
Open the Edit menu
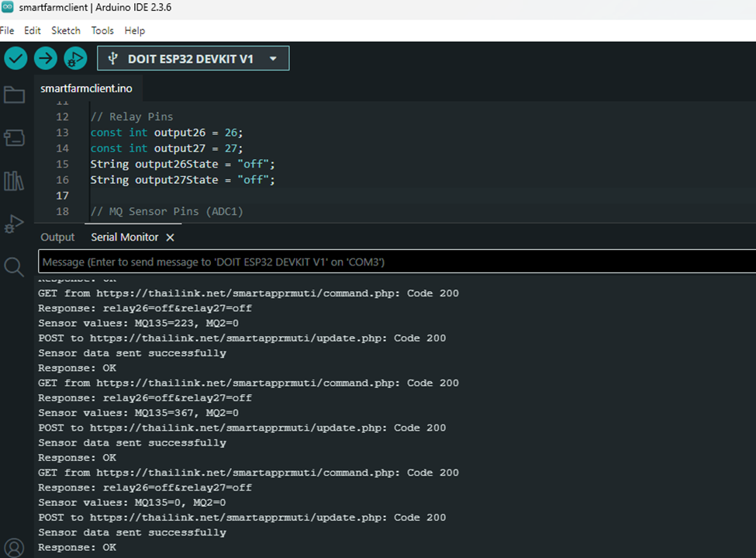pos(33,31)
